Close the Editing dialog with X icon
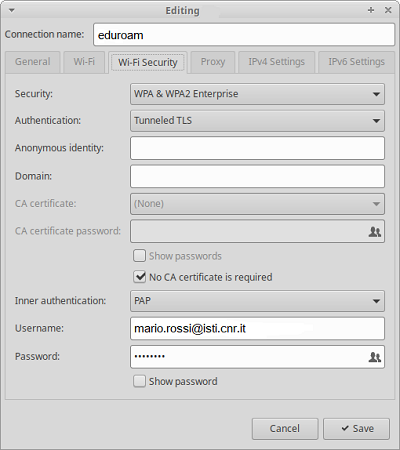Viewport: 400px width, 450px height. 388,10
